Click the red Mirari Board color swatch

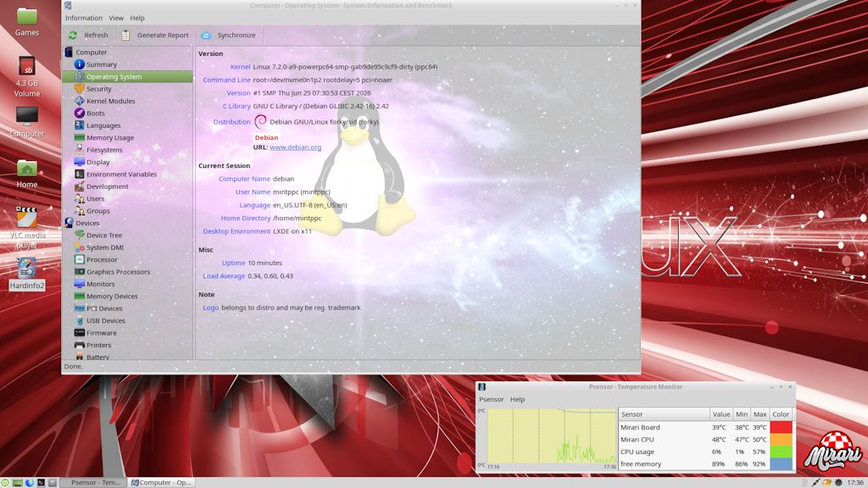coord(781,427)
